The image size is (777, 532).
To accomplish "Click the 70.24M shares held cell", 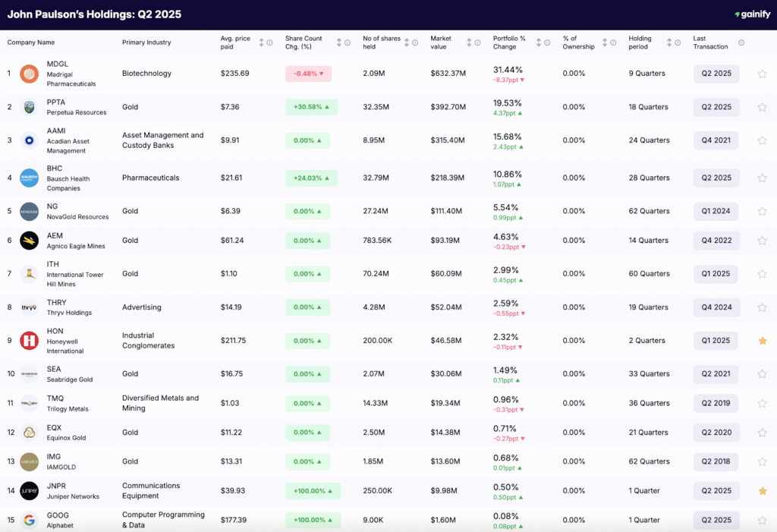I will coord(376,274).
